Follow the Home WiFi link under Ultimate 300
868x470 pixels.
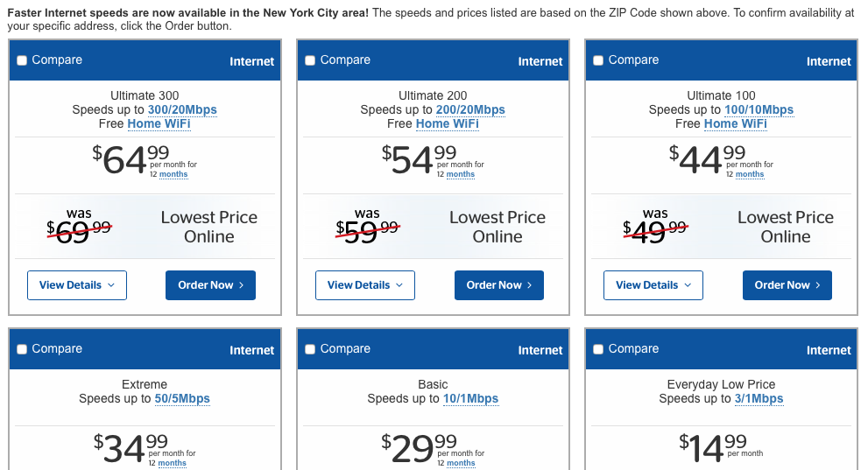(159, 124)
